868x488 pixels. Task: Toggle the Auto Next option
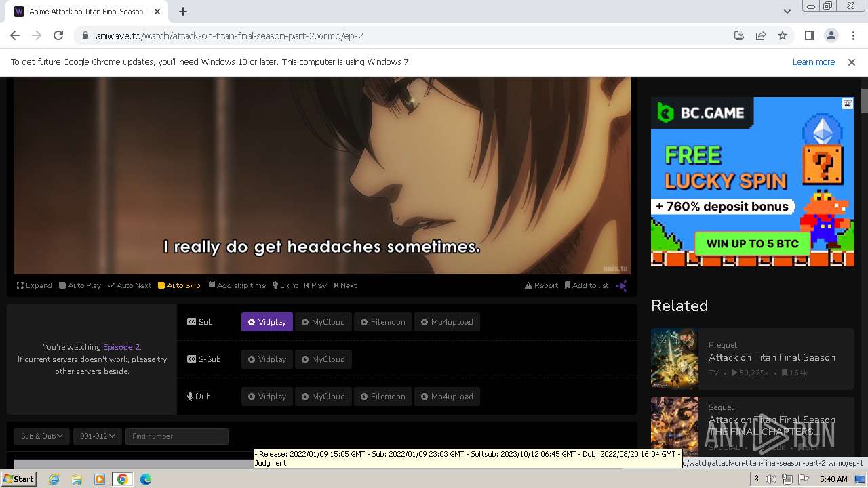tap(130, 285)
